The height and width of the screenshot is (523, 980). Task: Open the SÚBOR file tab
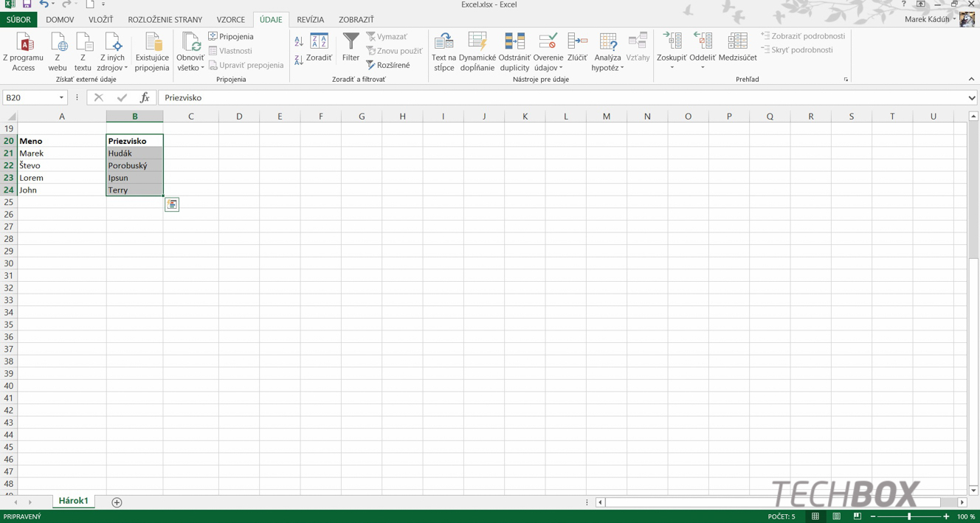[x=18, y=20]
